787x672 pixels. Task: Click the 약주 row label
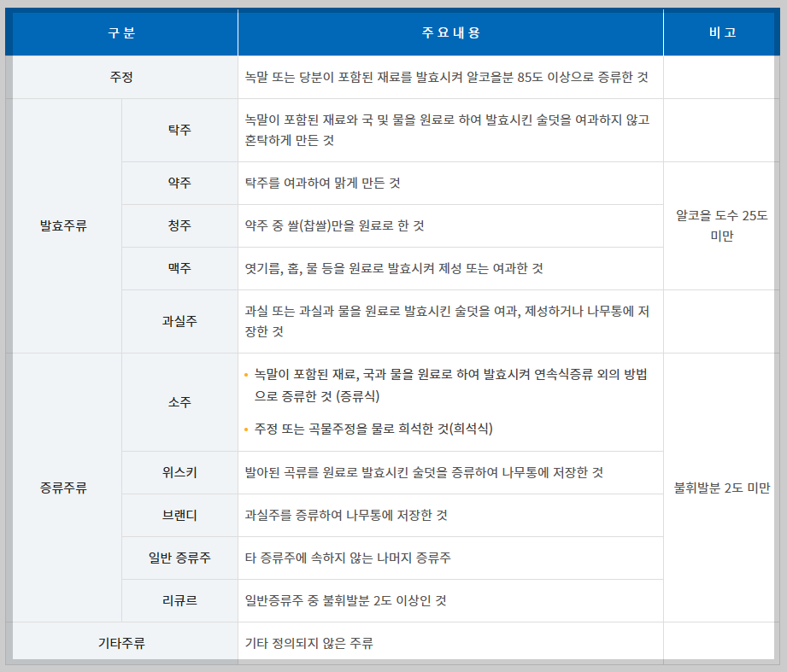click(x=179, y=183)
